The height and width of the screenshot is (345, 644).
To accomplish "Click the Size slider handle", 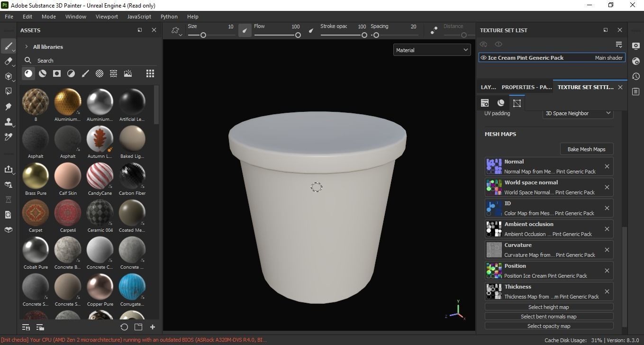I will tap(203, 35).
